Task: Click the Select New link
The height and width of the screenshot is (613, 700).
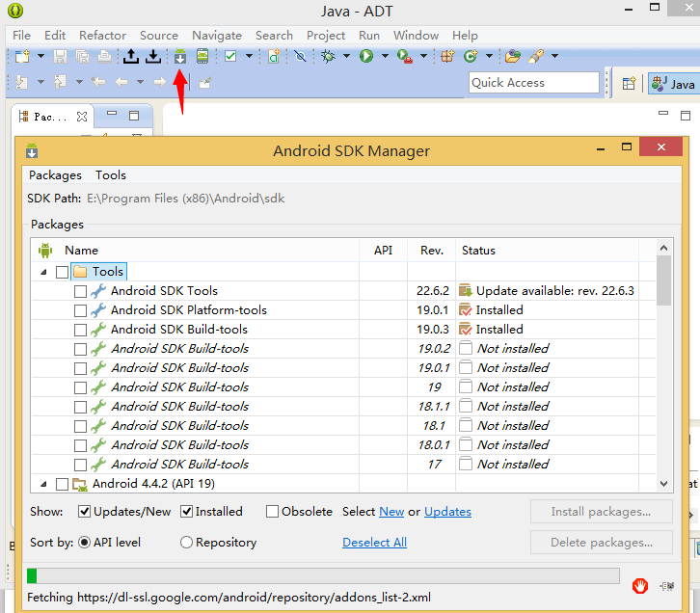Action: (x=391, y=511)
